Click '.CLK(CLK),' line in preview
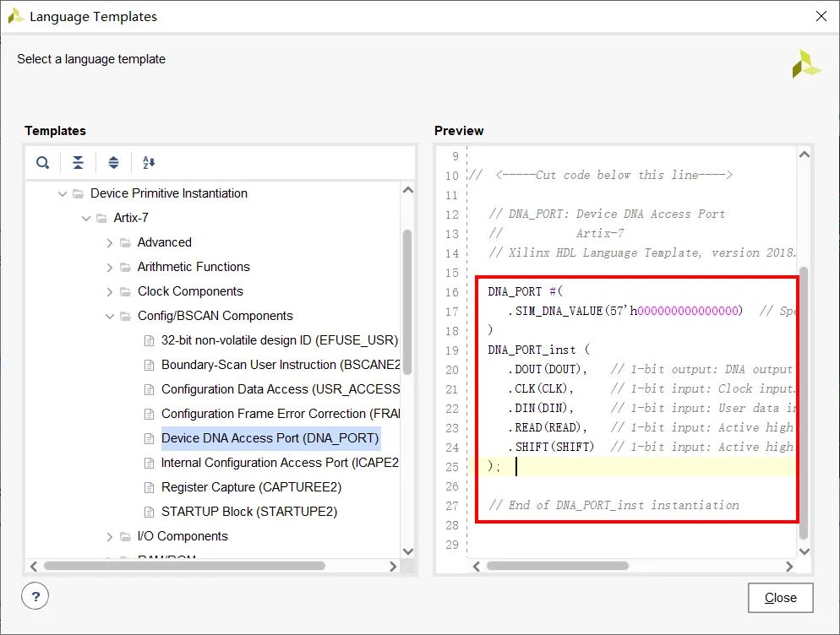 (540, 388)
